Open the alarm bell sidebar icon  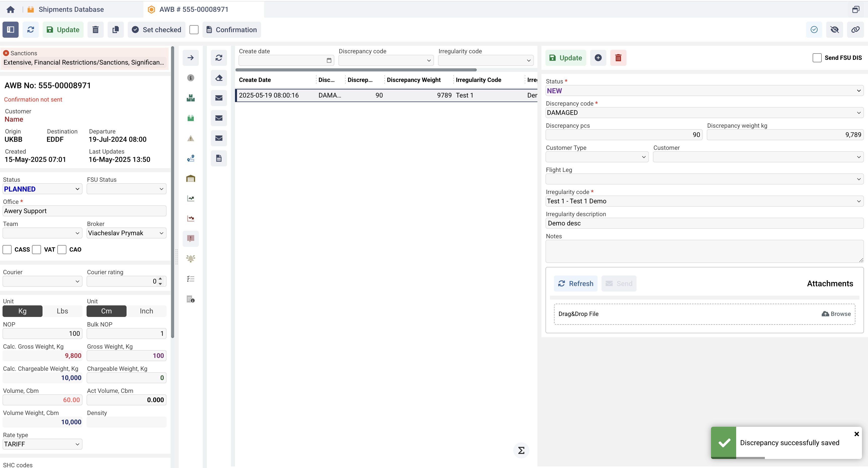click(190, 259)
